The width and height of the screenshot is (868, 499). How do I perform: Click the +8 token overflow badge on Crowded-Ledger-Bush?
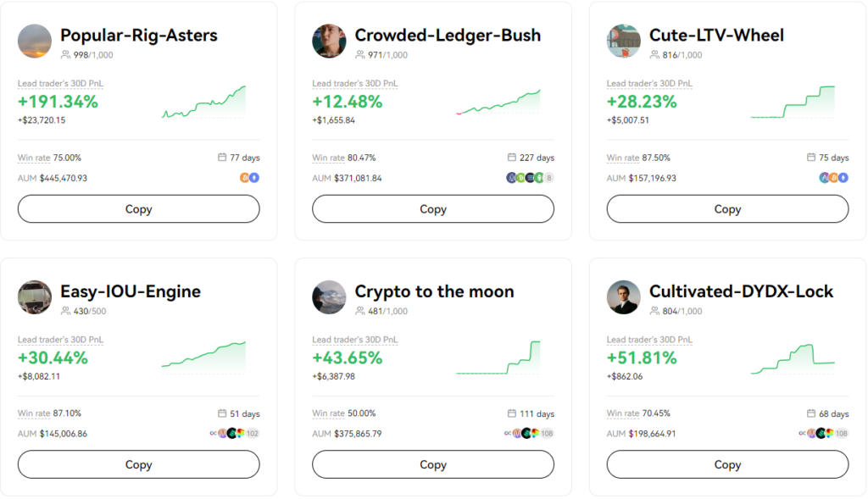(x=548, y=178)
